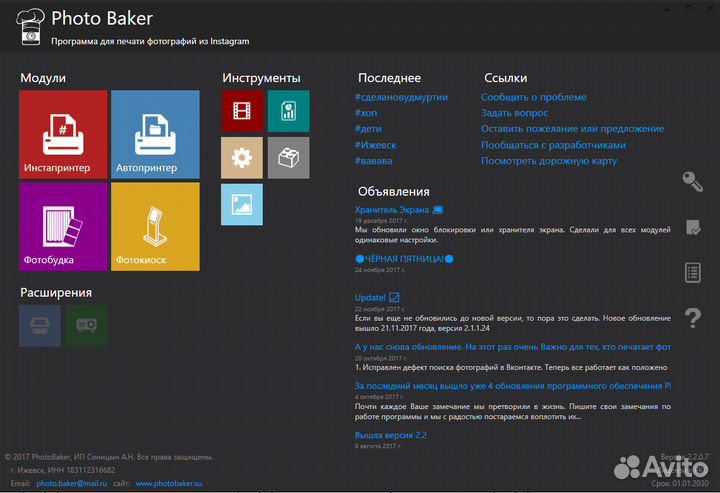This screenshot has height=493, width=720.
Task: Click the key license icon
Action: pyautogui.click(x=692, y=181)
